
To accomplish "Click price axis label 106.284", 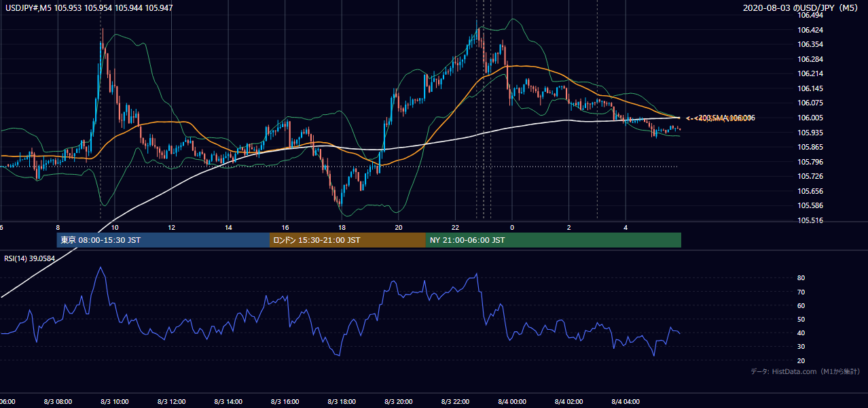I will coord(811,59).
